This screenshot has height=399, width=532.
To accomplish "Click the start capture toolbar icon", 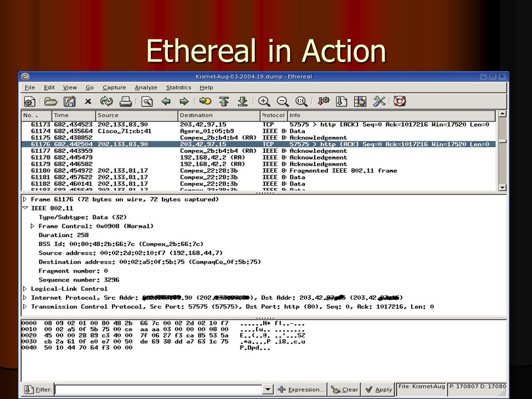I will coord(30,101).
